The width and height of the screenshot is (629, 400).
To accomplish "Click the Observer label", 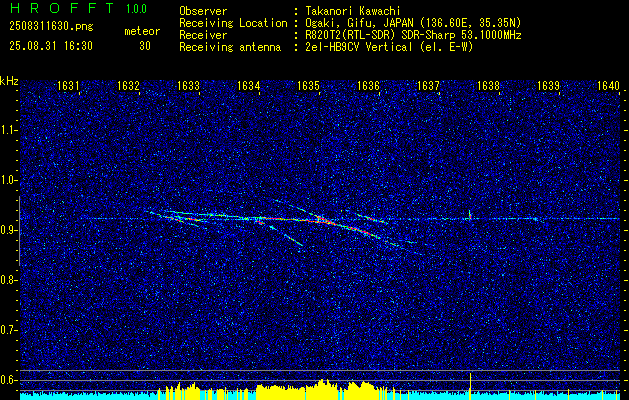I will point(203,11).
